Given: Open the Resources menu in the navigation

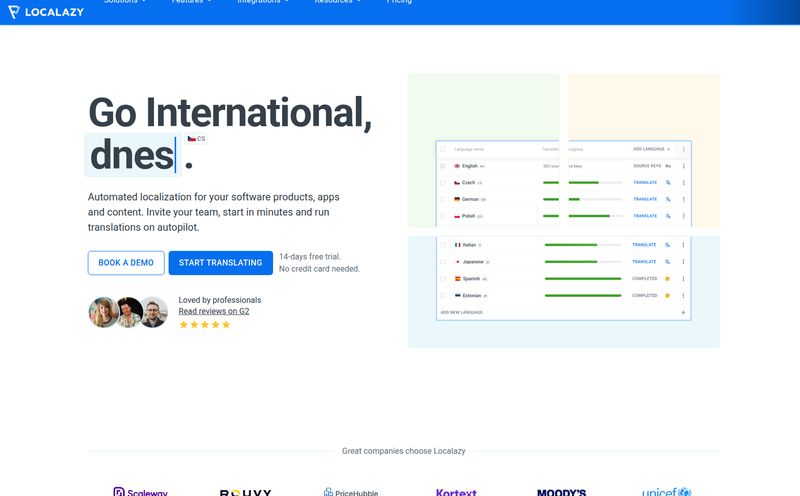Looking at the screenshot, I should [x=337, y=2].
